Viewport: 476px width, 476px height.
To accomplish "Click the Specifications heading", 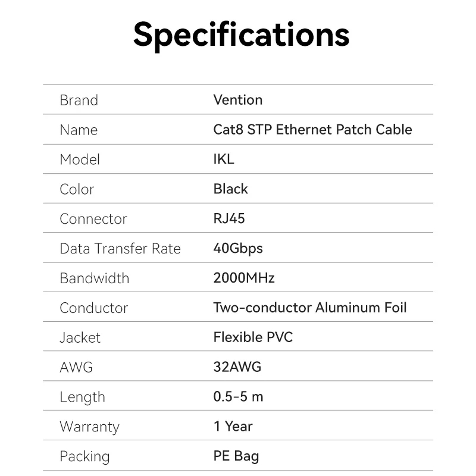I will 241,34.
